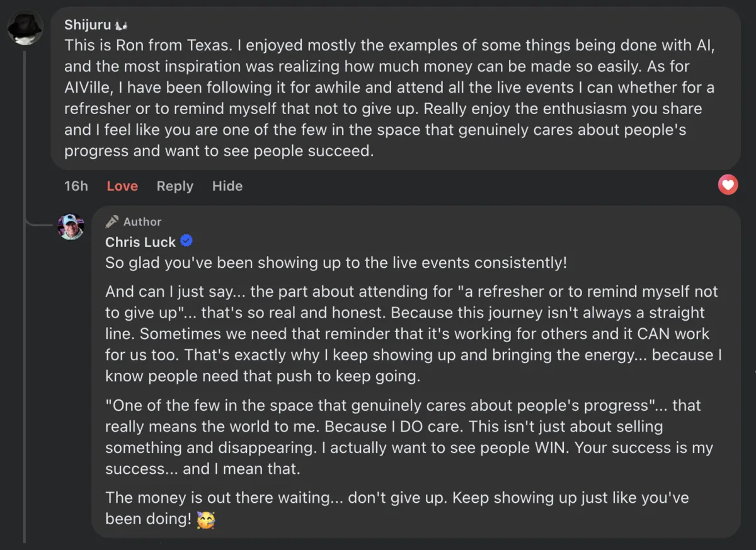Toggle the Love reaction on Shijuru's comment
The height and width of the screenshot is (550, 756).
point(122,186)
